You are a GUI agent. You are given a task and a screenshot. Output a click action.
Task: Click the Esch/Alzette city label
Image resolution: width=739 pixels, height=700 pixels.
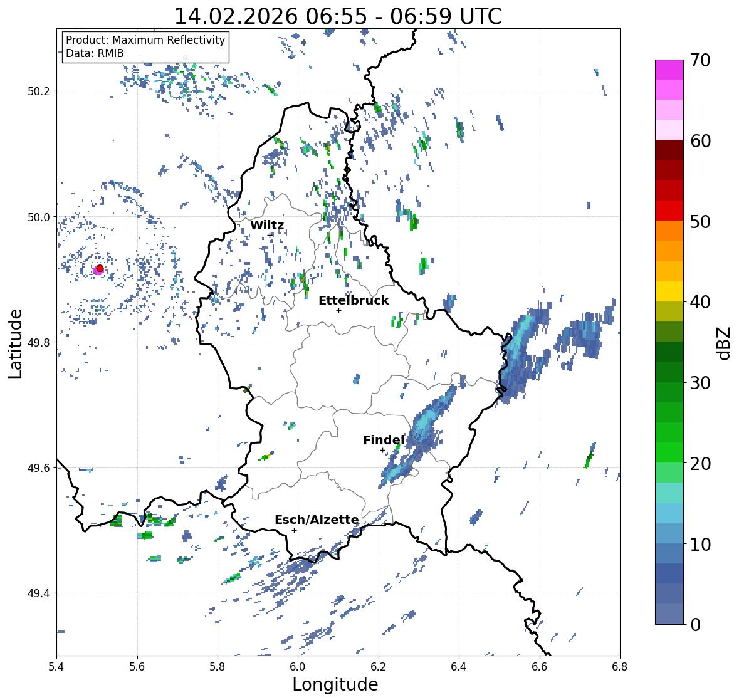[317, 520]
